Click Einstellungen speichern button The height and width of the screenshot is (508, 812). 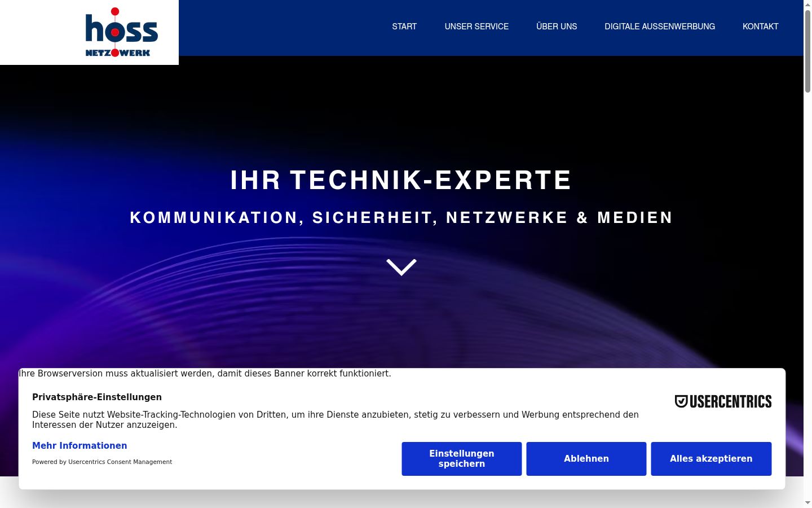point(462,459)
